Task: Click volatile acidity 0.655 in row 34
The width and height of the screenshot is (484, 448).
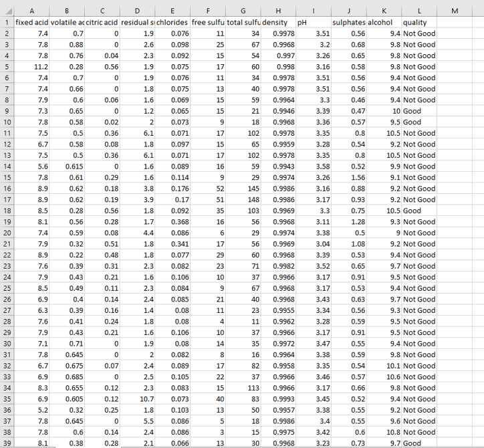Action: tap(67, 388)
